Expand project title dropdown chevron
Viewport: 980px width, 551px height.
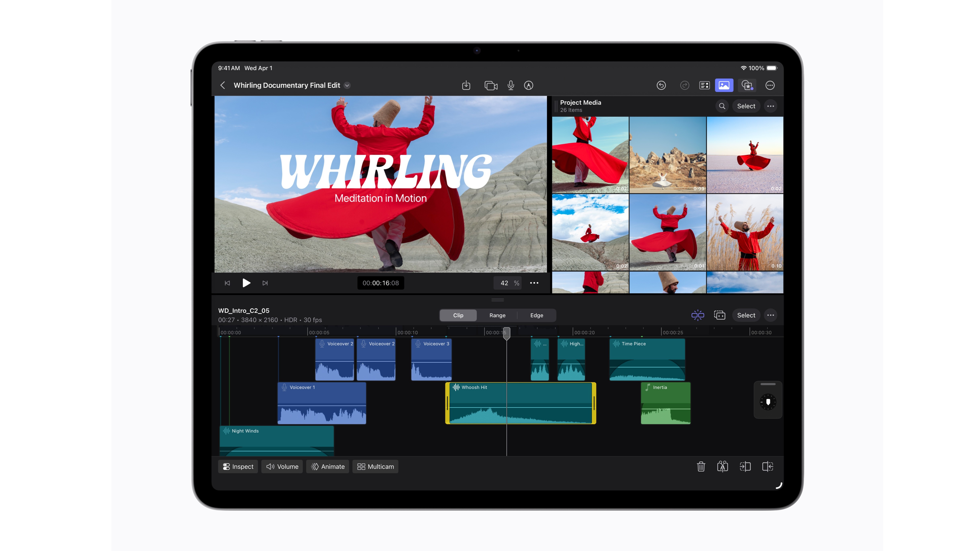point(347,85)
